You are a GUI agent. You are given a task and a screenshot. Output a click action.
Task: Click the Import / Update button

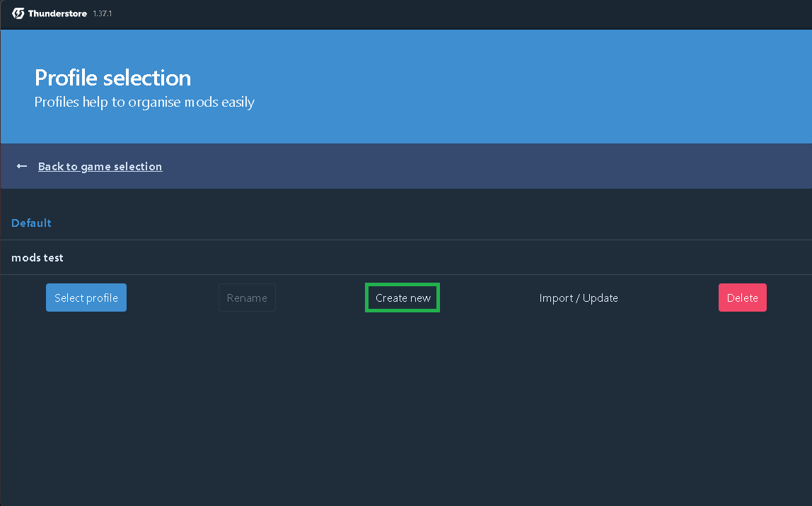[579, 298]
